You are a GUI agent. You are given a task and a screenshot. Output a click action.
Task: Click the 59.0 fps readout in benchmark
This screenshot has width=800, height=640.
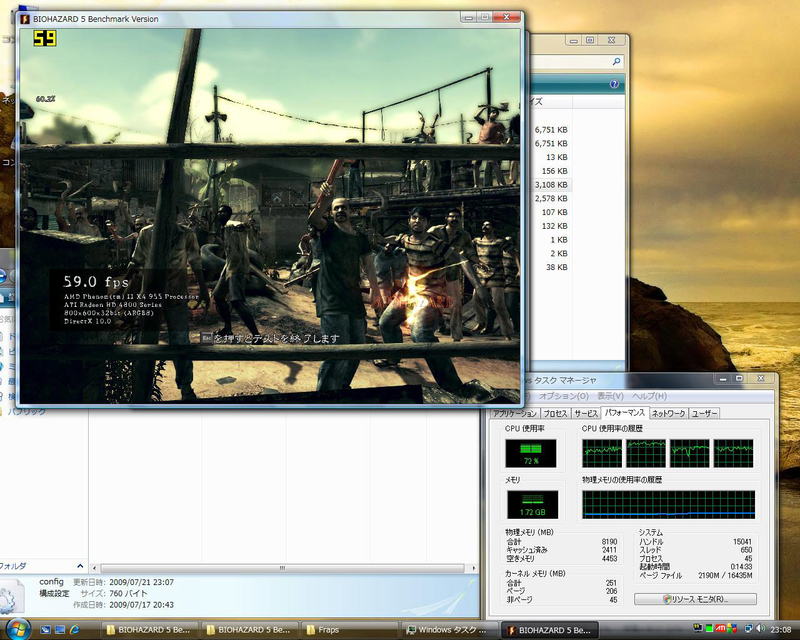click(x=96, y=282)
